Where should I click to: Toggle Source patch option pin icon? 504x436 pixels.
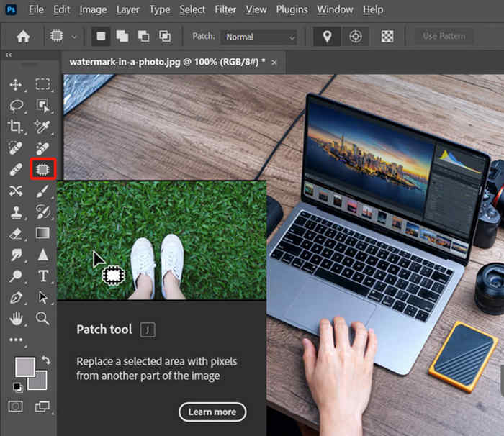[x=327, y=36]
